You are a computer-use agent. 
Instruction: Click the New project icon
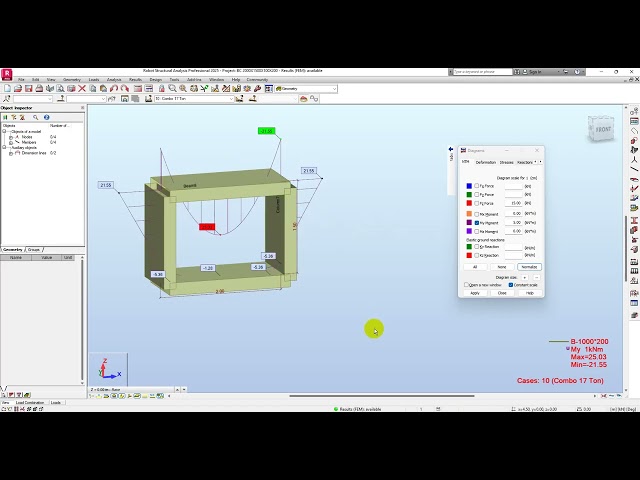point(7,89)
